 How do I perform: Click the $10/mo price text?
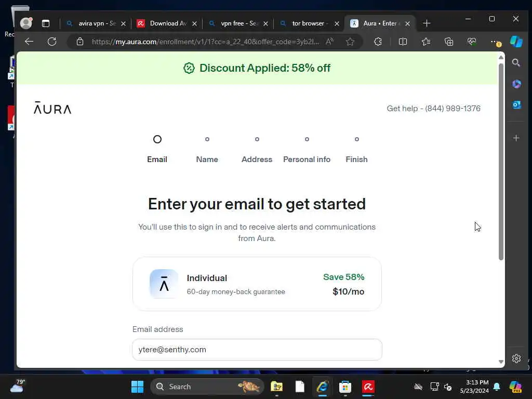[x=349, y=291]
